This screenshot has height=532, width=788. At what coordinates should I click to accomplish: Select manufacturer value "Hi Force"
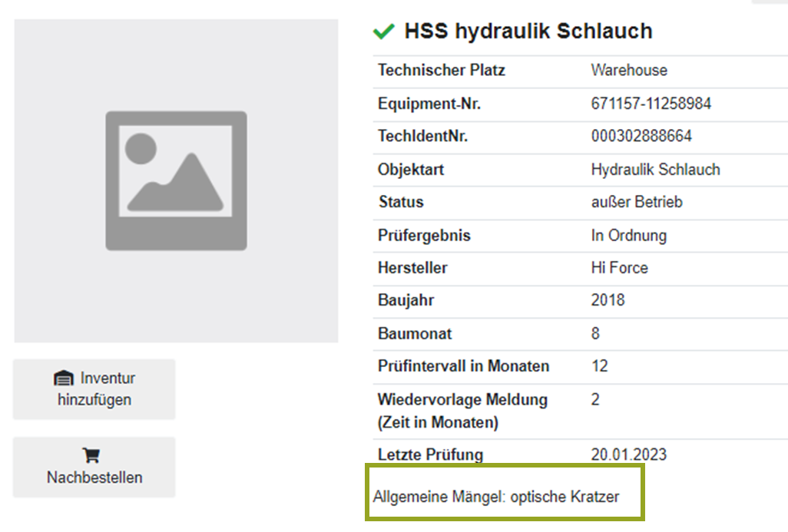pyautogui.click(x=619, y=269)
